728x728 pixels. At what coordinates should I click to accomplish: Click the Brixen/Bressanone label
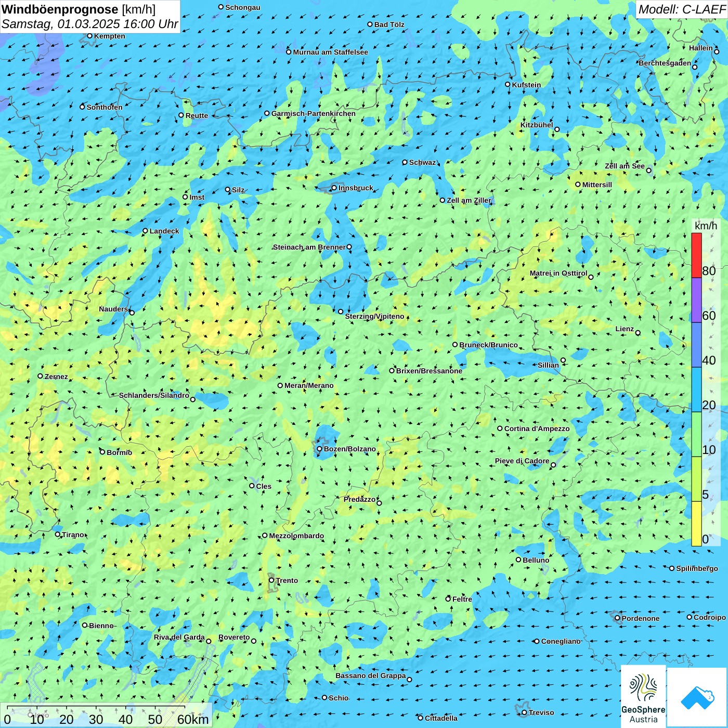click(x=429, y=371)
